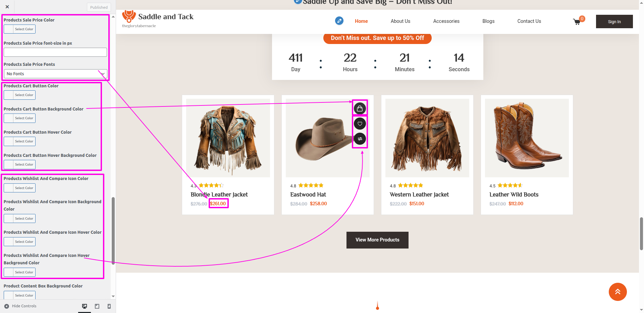This screenshot has width=644, height=313.
Task: Open the Products Sale Price Color picker
Action: point(19,29)
